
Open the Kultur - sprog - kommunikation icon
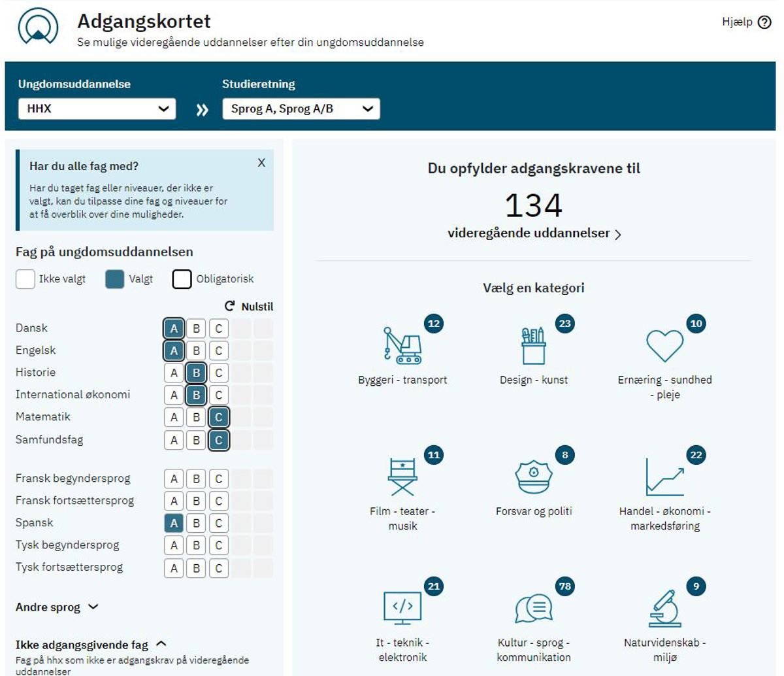tap(533, 609)
